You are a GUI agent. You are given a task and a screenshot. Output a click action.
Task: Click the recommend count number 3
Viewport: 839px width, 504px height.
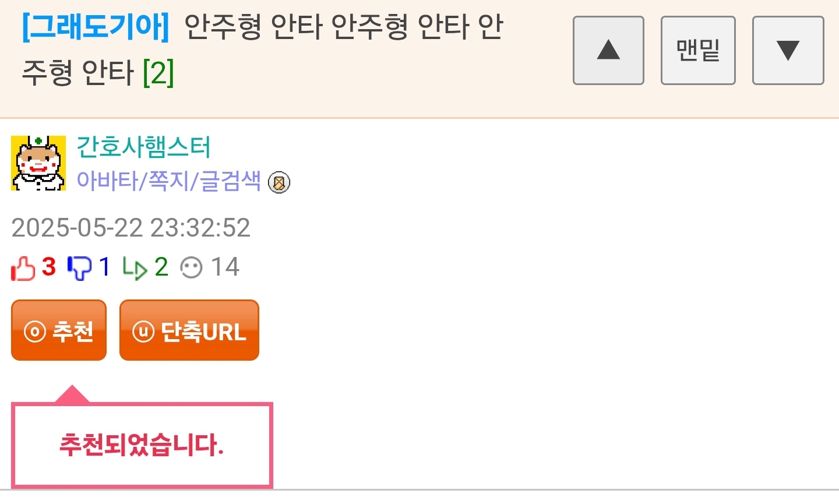click(49, 267)
